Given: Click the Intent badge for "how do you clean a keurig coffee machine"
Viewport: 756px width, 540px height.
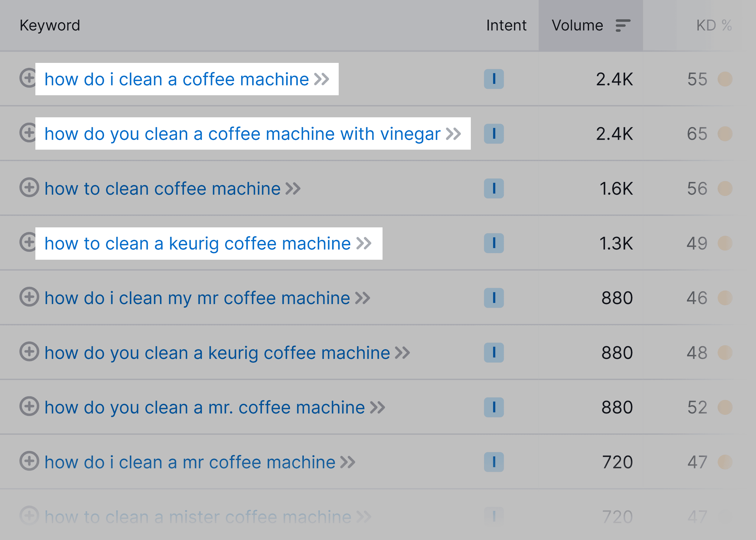Looking at the screenshot, I should [494, 353].
